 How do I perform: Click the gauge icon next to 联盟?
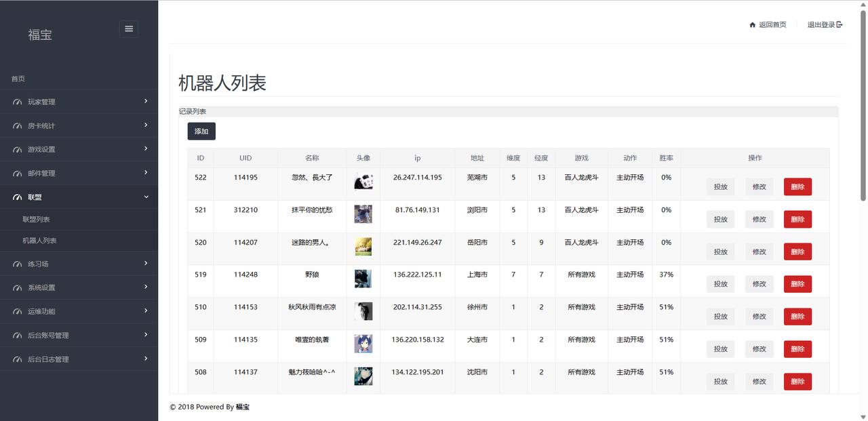click(18, 197)
